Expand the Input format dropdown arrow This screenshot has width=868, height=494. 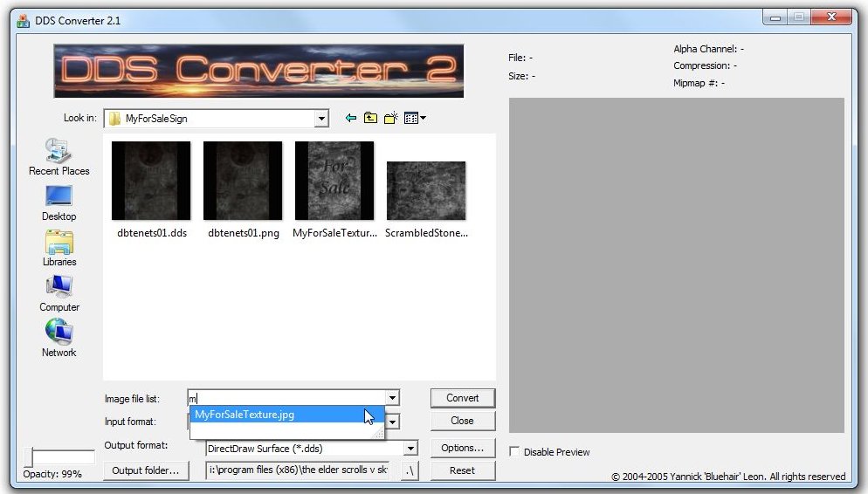pos(392,422)
